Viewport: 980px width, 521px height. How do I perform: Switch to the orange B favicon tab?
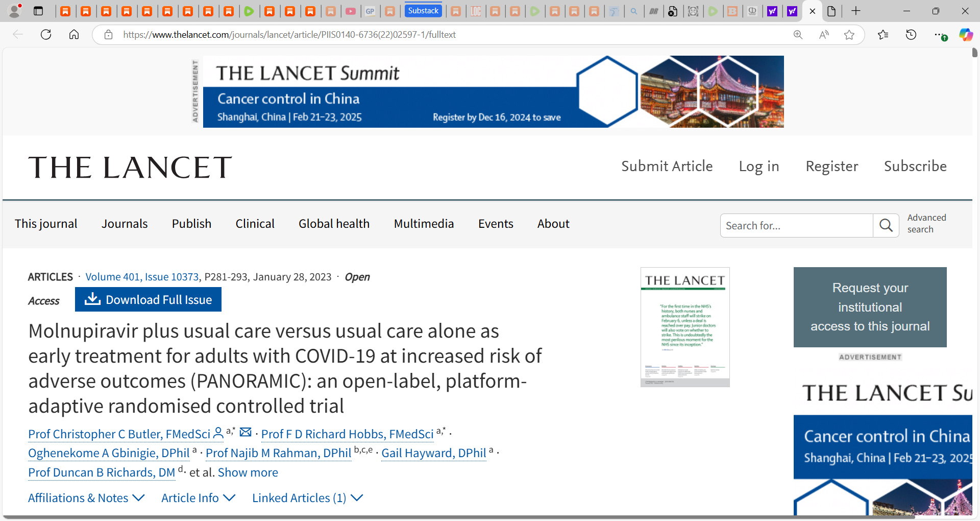[x=732, y=11]
